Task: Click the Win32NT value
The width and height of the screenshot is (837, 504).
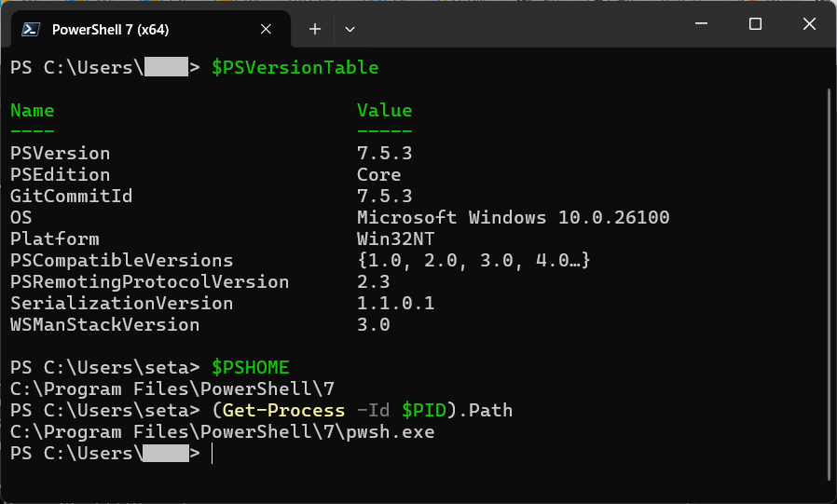Action: (395, 238)
